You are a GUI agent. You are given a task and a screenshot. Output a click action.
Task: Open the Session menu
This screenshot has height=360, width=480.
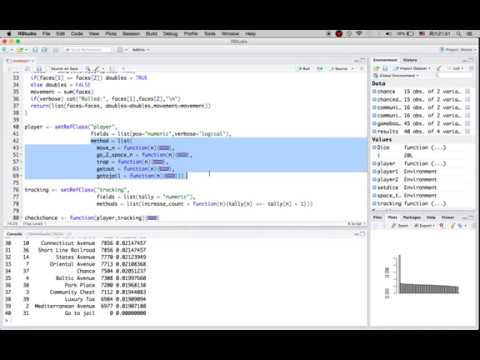pyautogui.click(x=131, y=34)
